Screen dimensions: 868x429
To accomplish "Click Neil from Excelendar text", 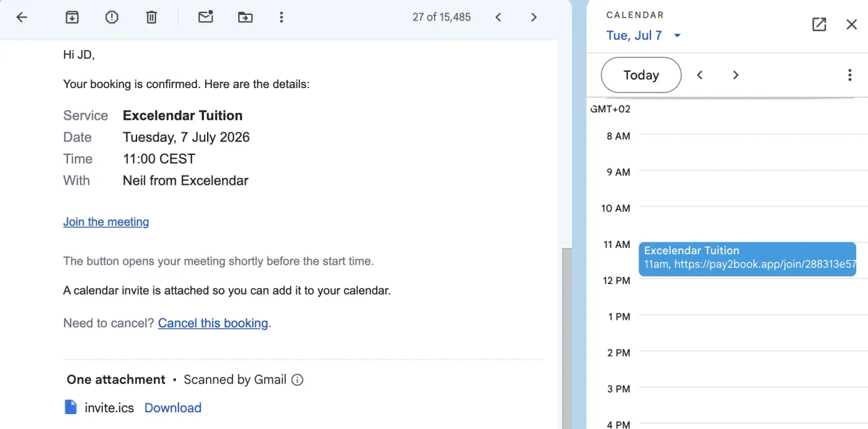I will pos(185,180).
